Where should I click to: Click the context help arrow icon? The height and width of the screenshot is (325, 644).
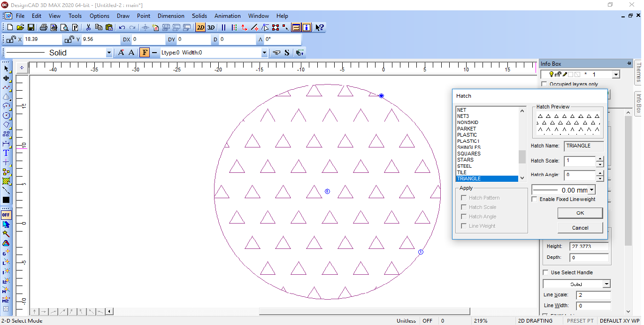pos(320,28)
